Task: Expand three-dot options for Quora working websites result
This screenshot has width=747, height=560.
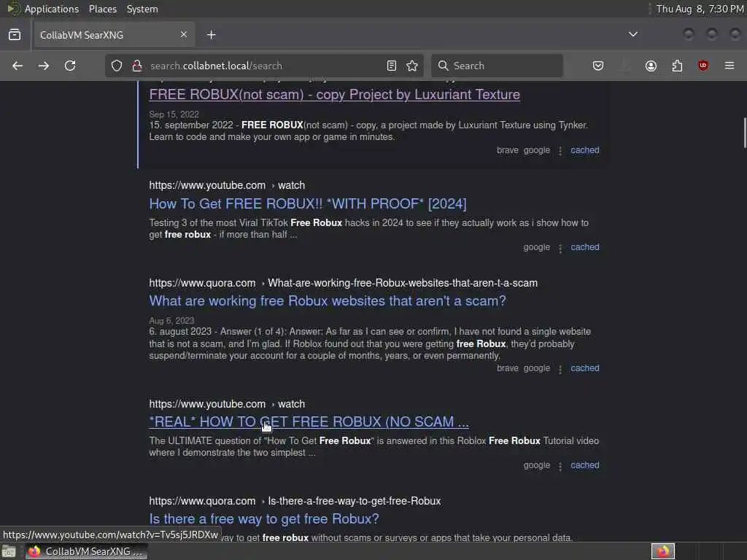Action: (x=560, y=369)
